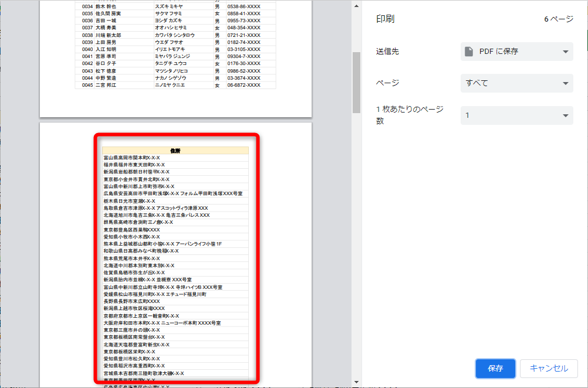
Task: Click the expander arrow on the pages-per-sheet selector
Action: tap(565, 115)
